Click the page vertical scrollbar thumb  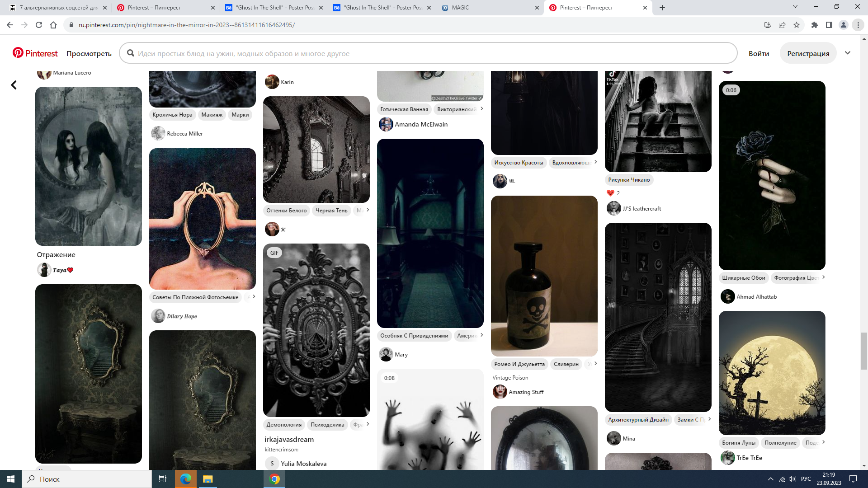tap(864, 350)
